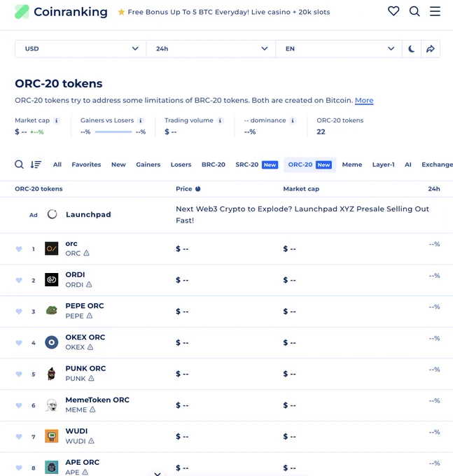The image size is (453, 476).
Task: Favorite the ORDI token heart
Action: click(x=19, y=280)
